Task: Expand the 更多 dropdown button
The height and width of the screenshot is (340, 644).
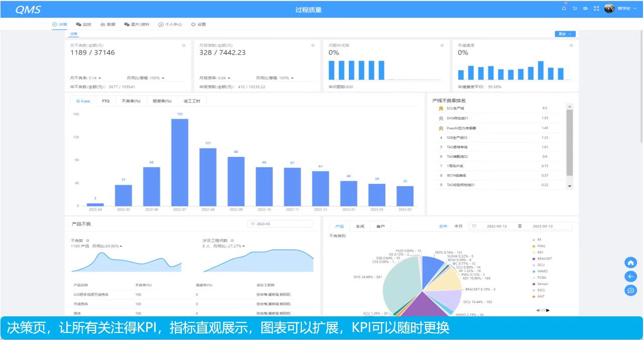Action: (x=565, y=34)
